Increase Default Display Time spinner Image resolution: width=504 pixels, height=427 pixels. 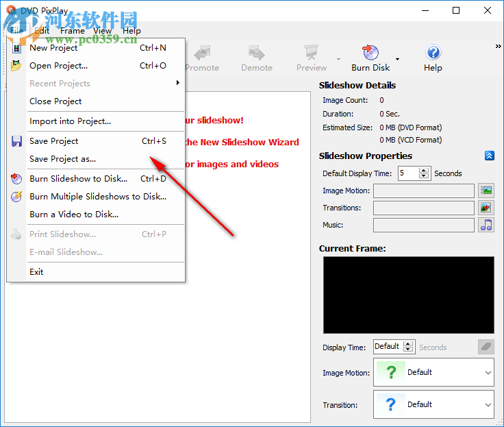coord(424,170)
